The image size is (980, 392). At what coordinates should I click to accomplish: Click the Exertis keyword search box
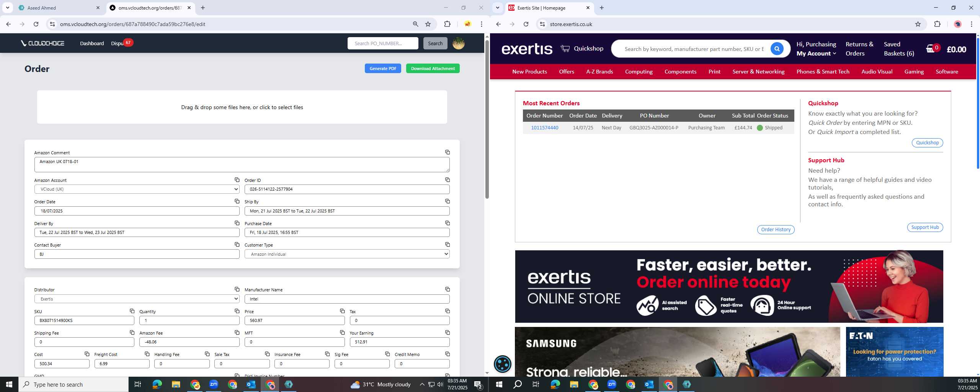[x=694, y=49]
